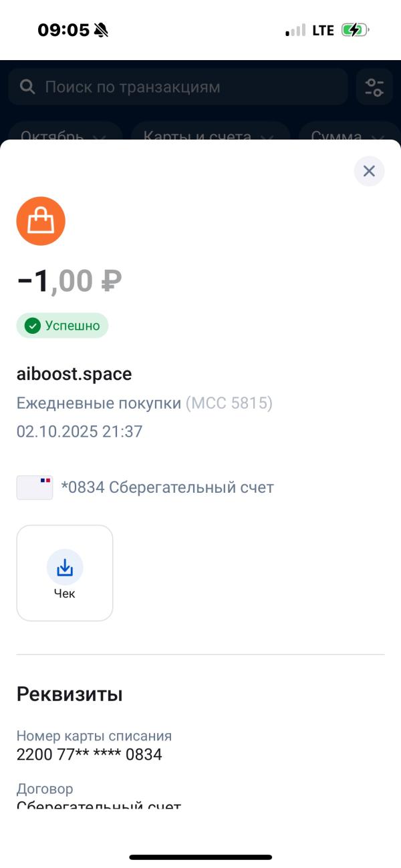Screen dimensions: 401x868
Task: Click the receipt download icon above Чек
Action: point(64,566)
